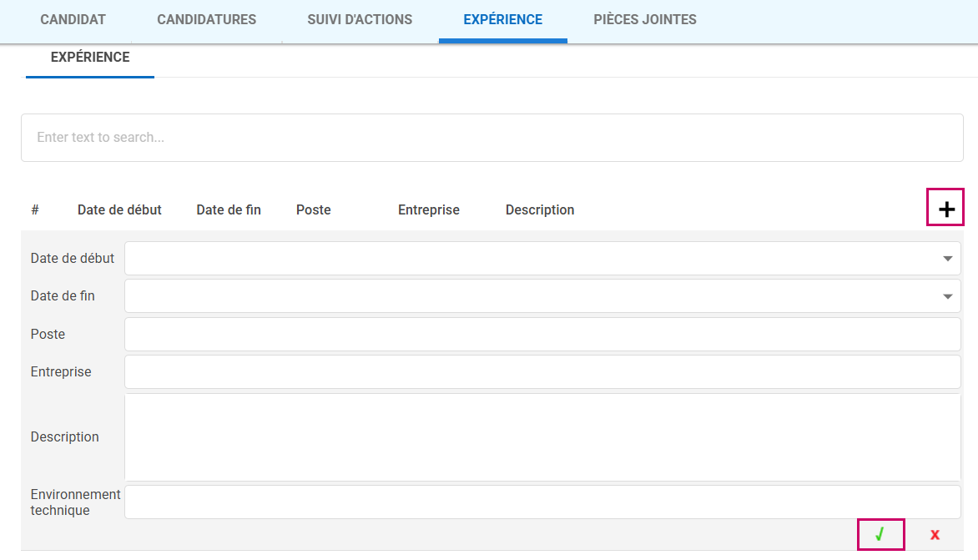Click the plus icon to add experience
Image resolution: width=978 pixels, height=560 pixels.
click(x=945, y=209)
